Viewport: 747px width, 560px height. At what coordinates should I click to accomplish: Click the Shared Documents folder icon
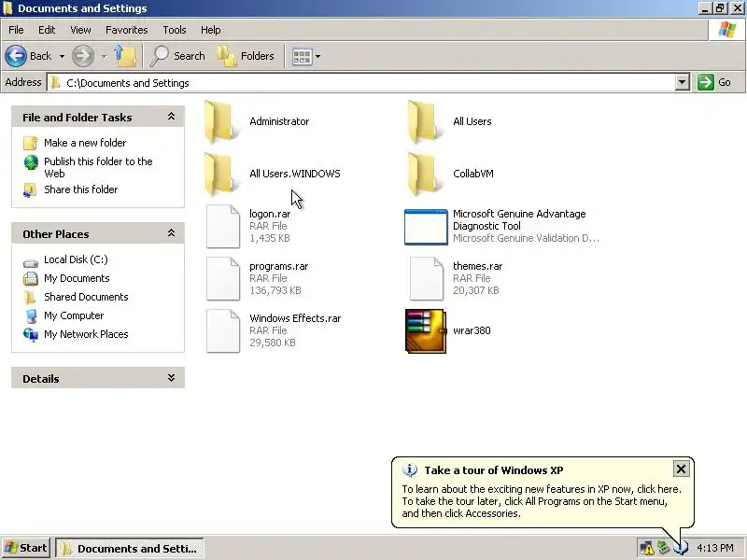[x=30, y=297]
